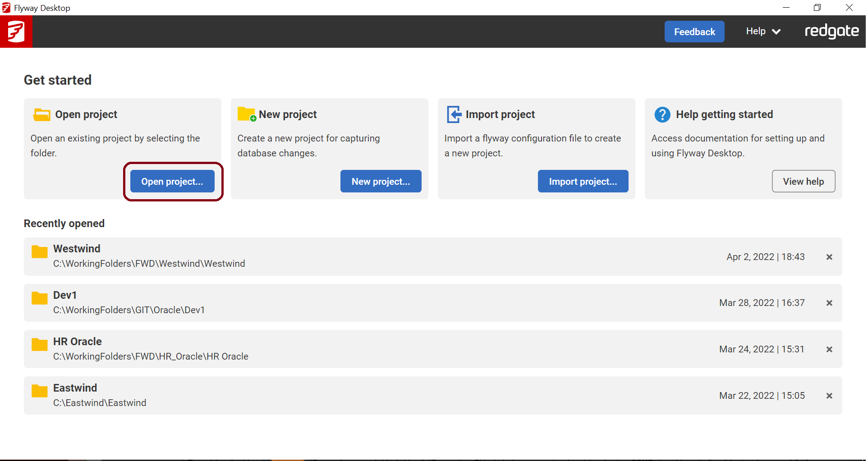Viewport: 868px width, 461px height.
Task: Click the Dev1 folder icon
Action: pyautogui.click(x=39, y=298)
